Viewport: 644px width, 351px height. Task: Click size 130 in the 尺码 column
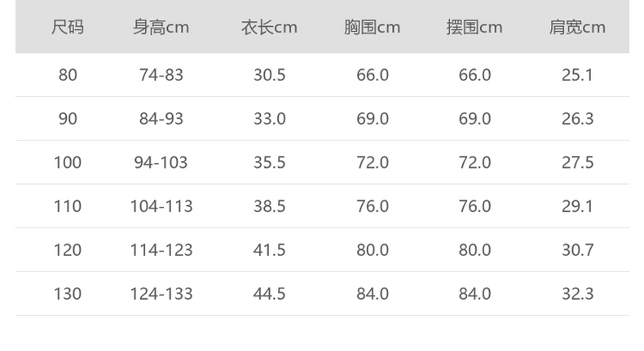68,293
